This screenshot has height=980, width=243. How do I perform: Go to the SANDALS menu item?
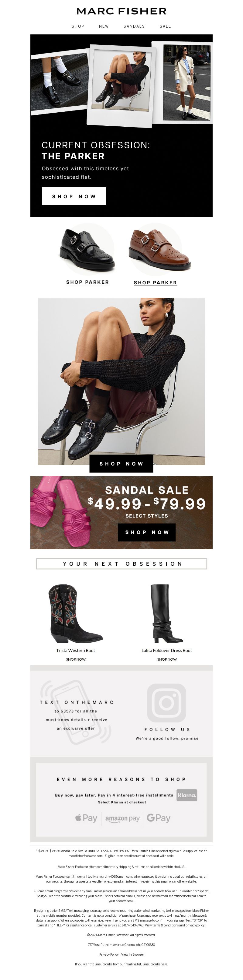pos(134,26)
